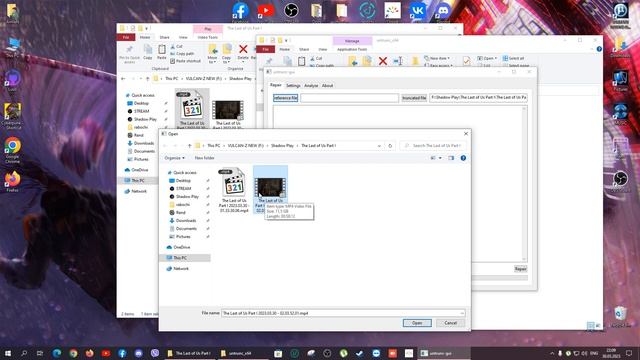Click the Up arrow in Open dialog
Image resolution: width=640 pixels, height=360 pixels.
[189, 146]
